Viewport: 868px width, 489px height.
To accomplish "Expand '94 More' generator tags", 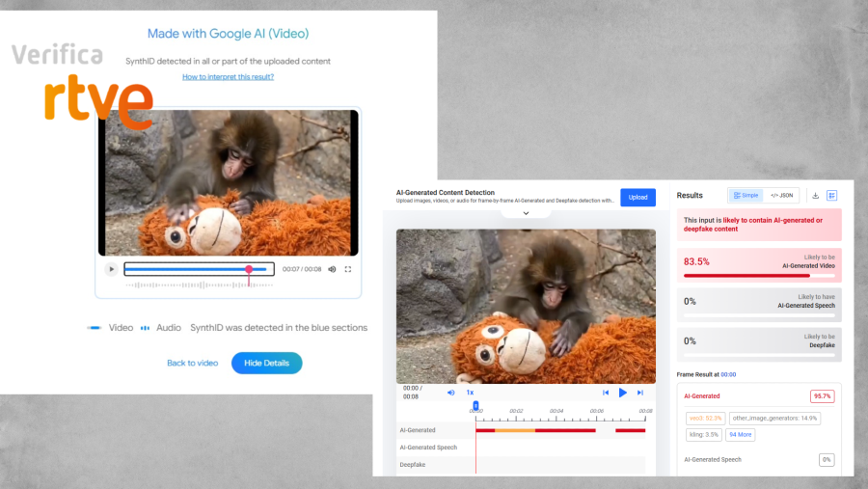I will [x=740, y=435].
